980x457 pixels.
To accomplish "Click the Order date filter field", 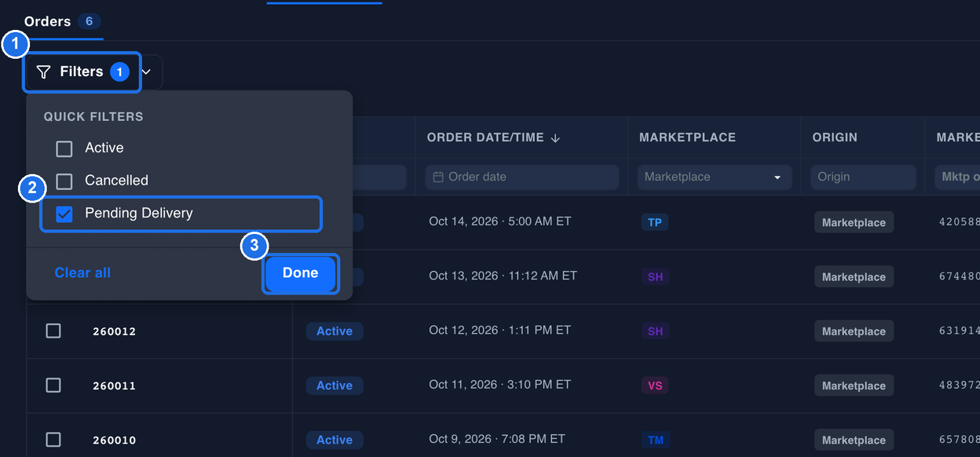I will pos(522,177).
